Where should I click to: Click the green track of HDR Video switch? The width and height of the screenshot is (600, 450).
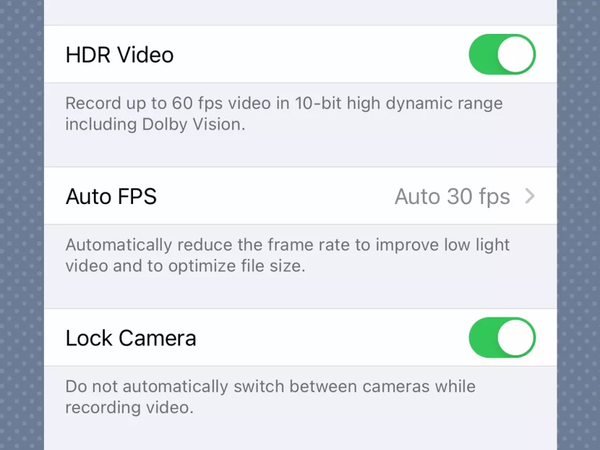pos(486,55)
